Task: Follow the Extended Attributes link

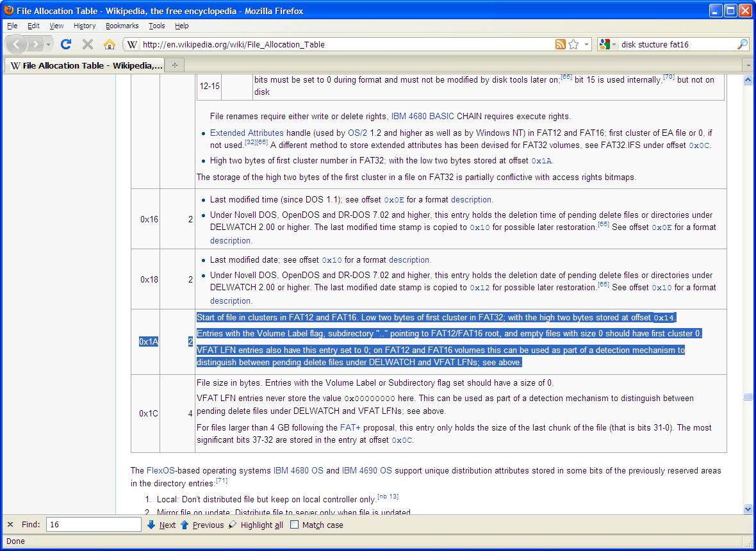Action: pyautogui.click(x=247, y=133)
